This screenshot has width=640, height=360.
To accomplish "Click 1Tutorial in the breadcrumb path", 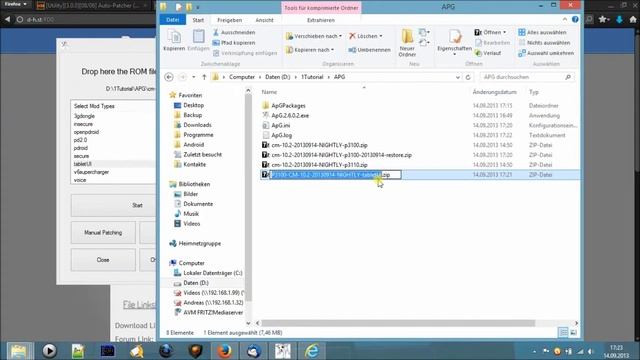I will pyautogui.click(x=312, y=77).
